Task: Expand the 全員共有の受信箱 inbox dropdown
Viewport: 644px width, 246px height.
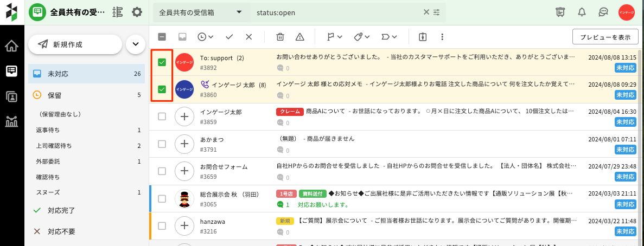Action: [239, 12]
